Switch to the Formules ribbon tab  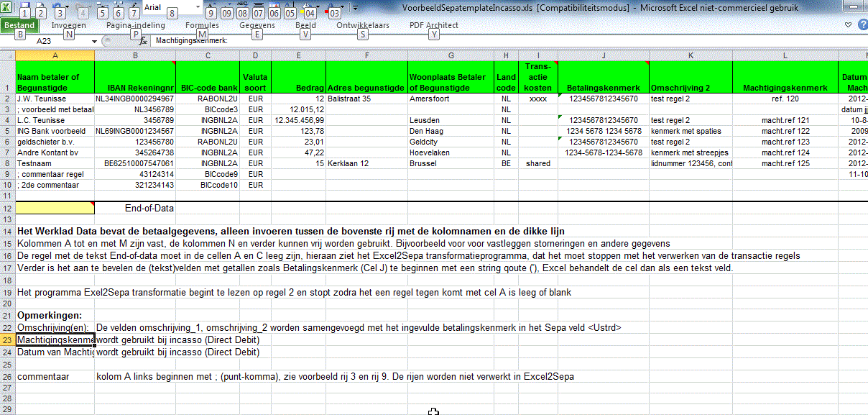202,24
